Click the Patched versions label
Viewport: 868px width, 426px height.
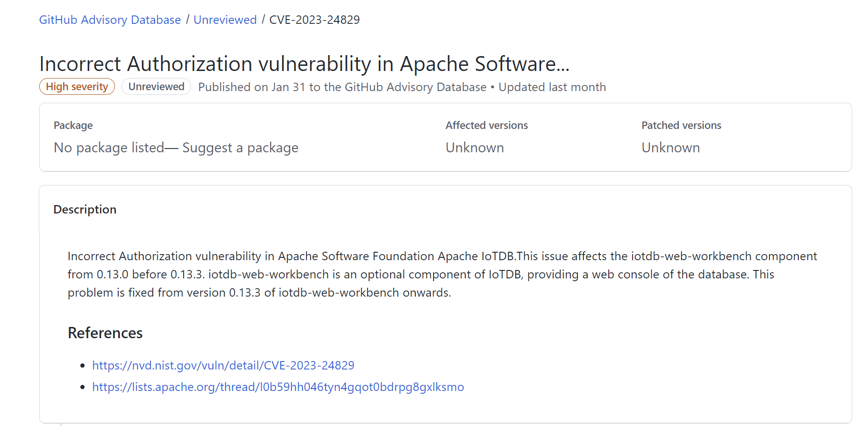click(x=682, y=125)
